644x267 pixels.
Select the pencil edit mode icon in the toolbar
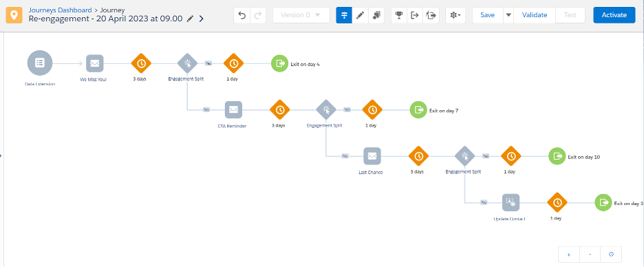tap(361, 15)
